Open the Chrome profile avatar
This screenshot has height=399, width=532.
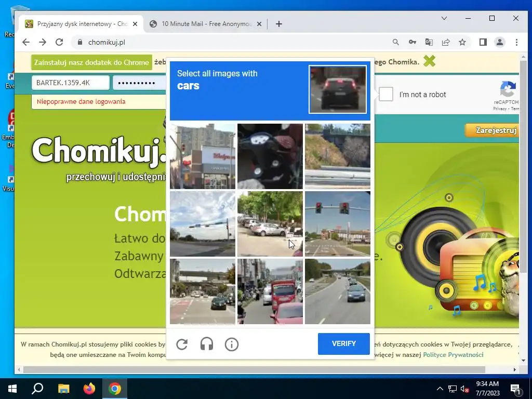pos(500,42)
